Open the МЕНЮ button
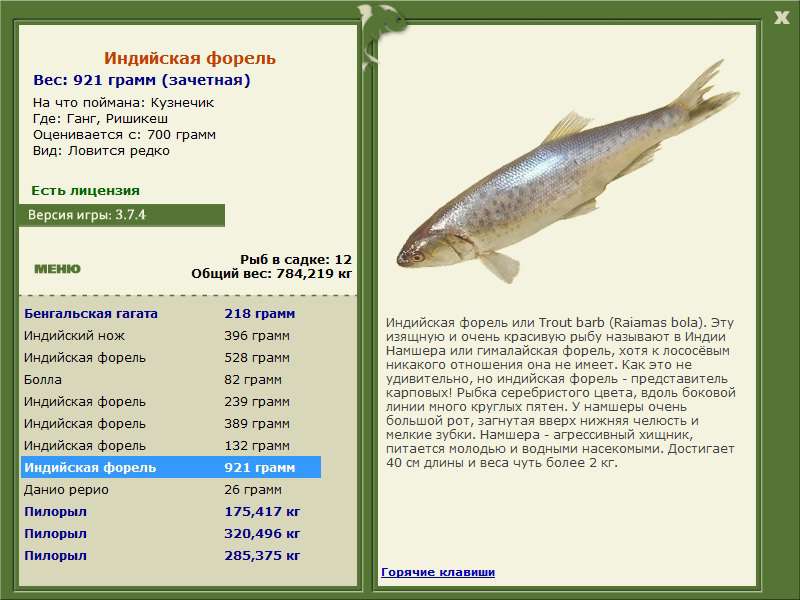Screen dimensions: 800x600 point(57,269)
